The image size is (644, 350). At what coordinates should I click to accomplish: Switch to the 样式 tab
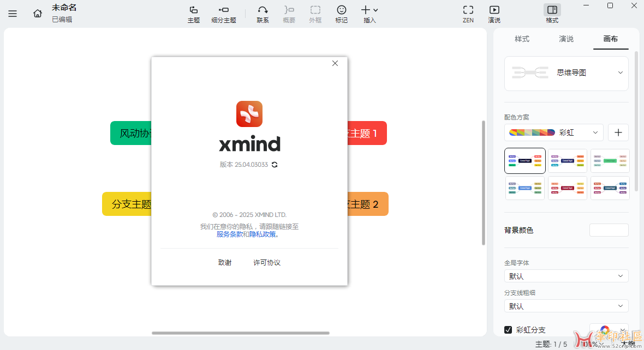click(522, 39)
